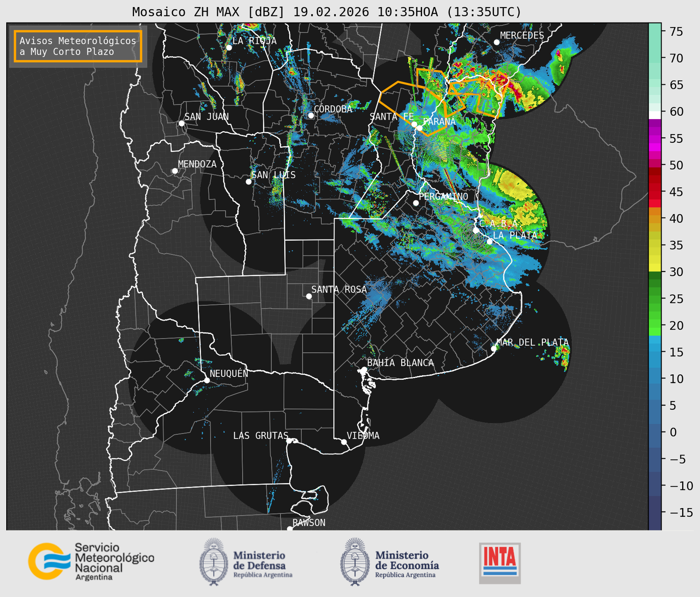Screen dimensions: 700x597
Task: Click the Mercedes city marker dot
Action: [x=497, y=42]
